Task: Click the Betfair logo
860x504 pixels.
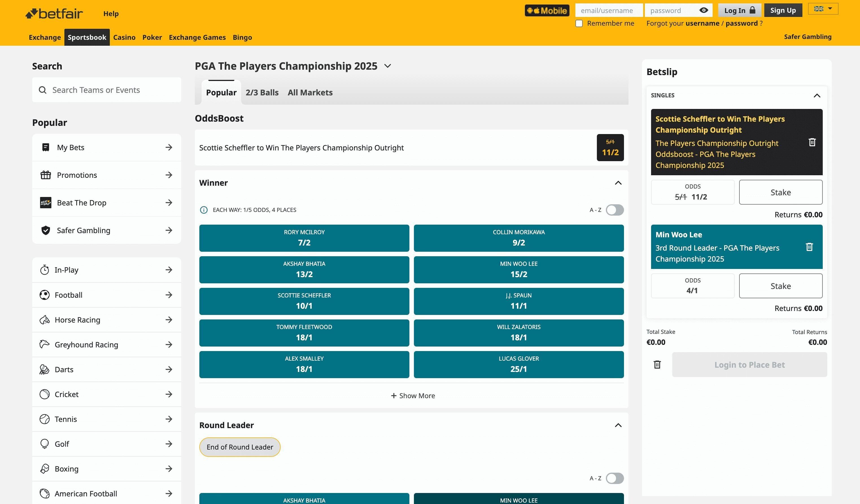Action: click(x=54, y=13)
